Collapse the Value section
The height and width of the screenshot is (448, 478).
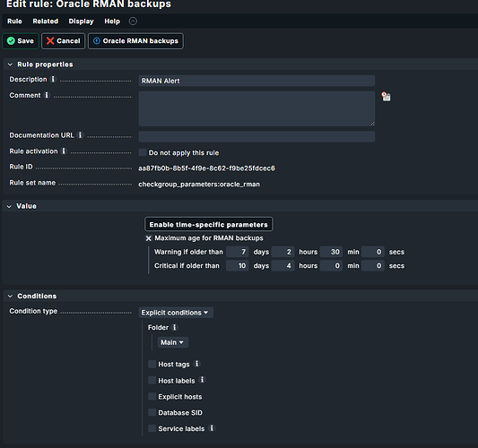coord(10,206)
